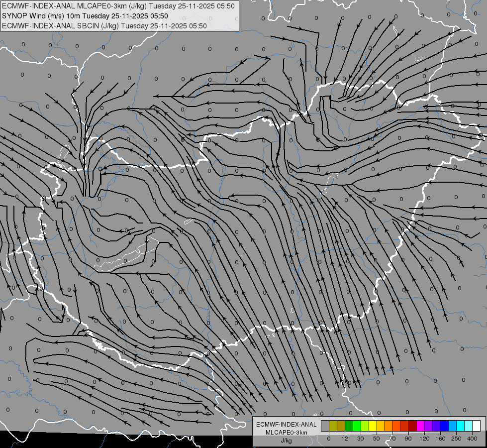487x448 pixels.
Task: Choose the magenta legend swatch
Action: coord(420,426)
